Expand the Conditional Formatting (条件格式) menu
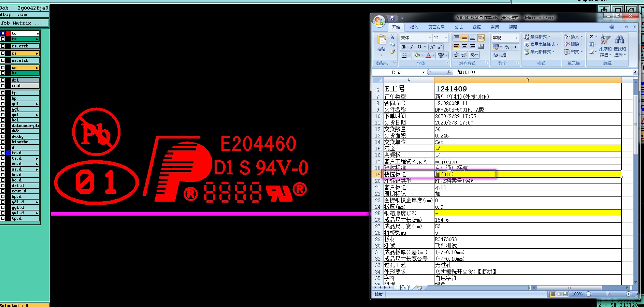 pyautogui.click(x=538, y=36)
